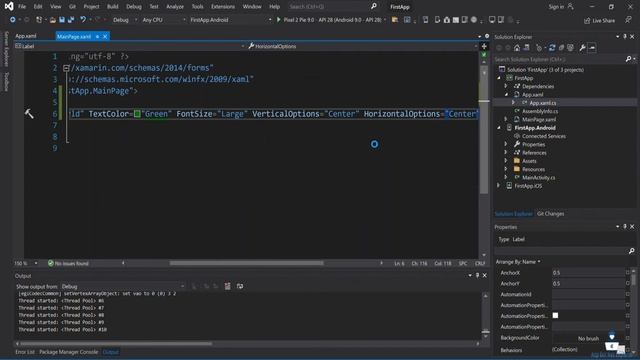This screenshot has height=360, width=640.
Task: Expand the MainPage.xaml node
Action: pos(506,119)
